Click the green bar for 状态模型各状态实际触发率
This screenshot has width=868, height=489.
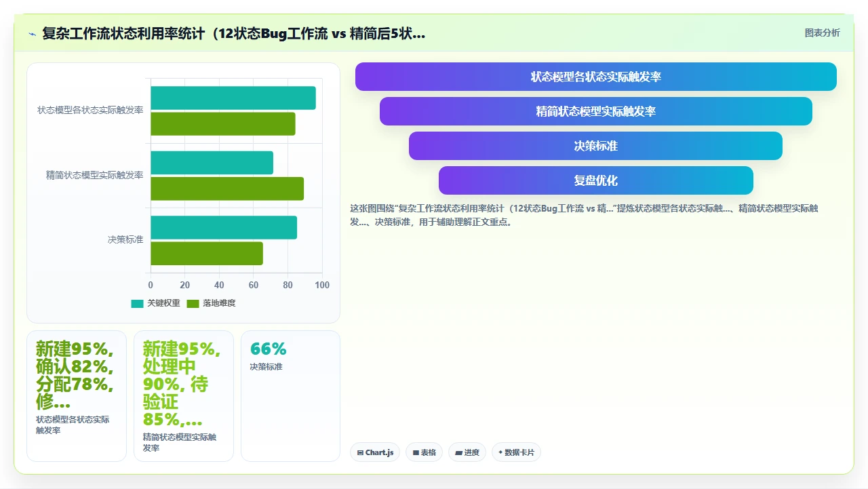(223, 123)
